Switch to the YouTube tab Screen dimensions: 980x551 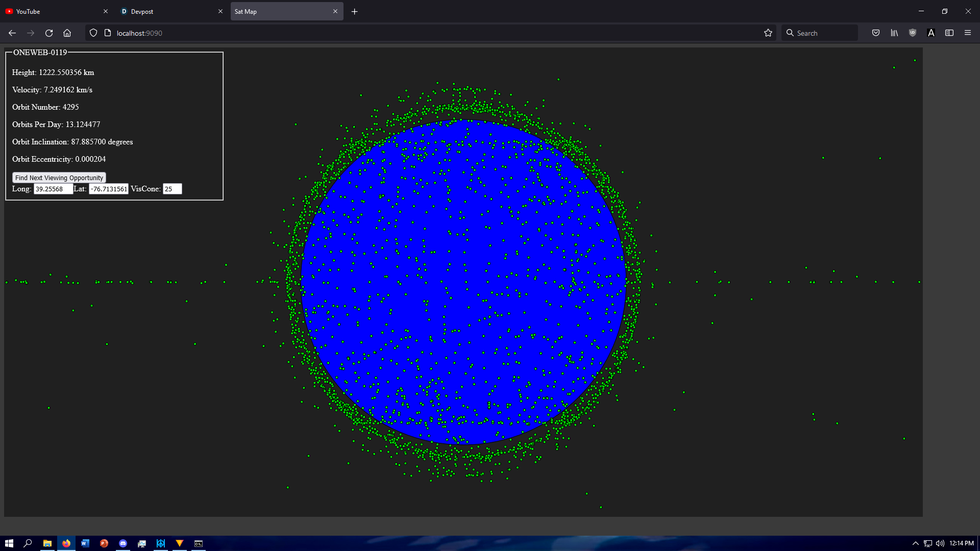point(51,11)
